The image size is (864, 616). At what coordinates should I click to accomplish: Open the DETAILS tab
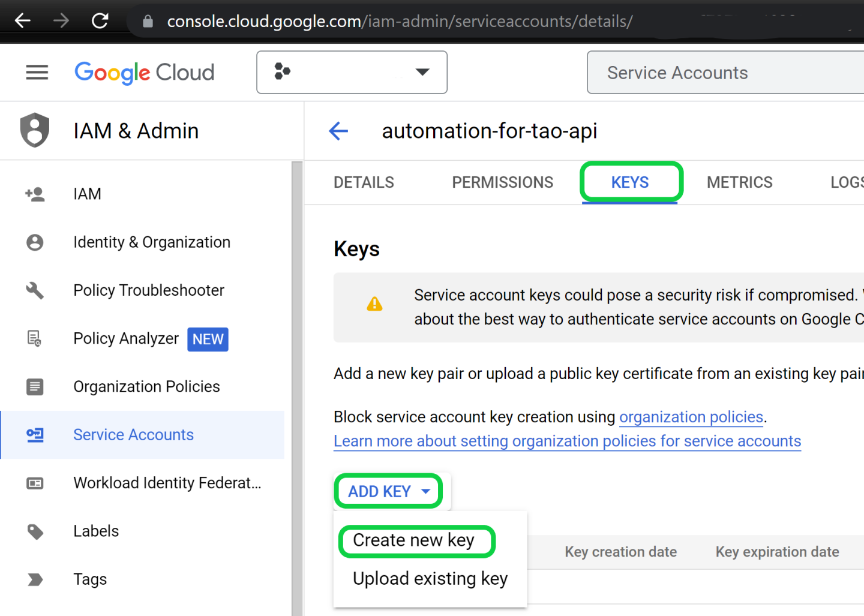coord(364,182)
